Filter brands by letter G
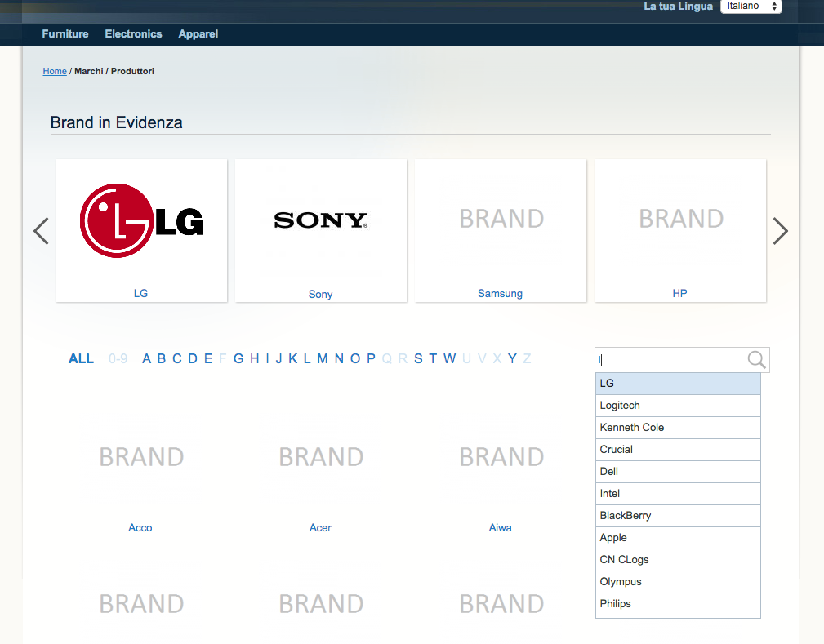Screen dimensions: 824x644 (x=238, y=359)
